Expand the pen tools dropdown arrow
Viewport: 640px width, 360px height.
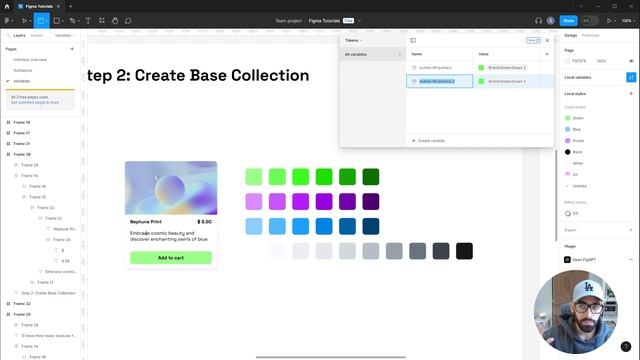tap(78, 21)
